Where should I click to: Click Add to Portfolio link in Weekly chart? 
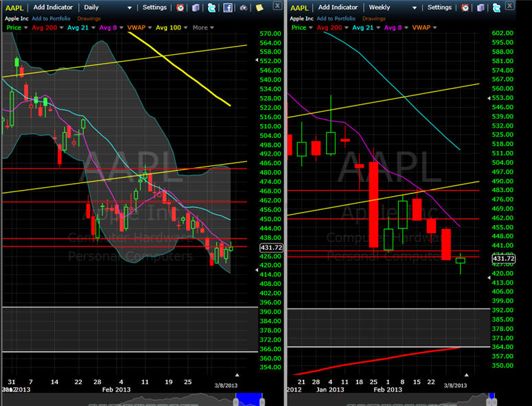(334, 18)
